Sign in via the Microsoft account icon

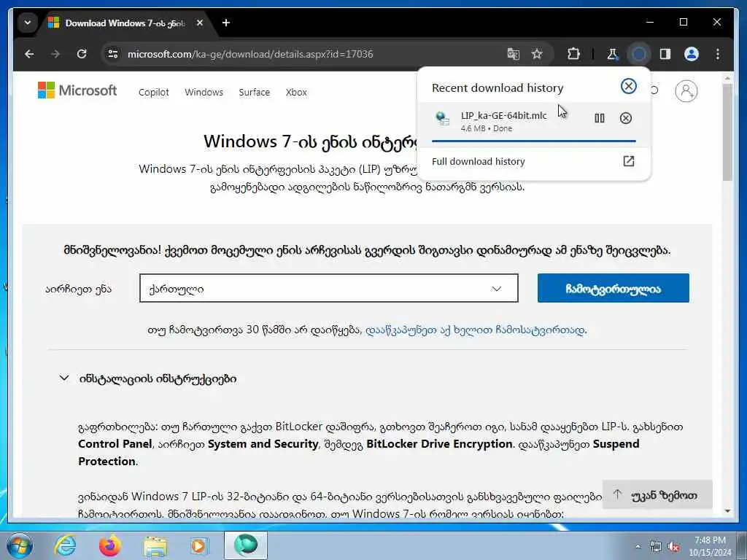point(686,90)
